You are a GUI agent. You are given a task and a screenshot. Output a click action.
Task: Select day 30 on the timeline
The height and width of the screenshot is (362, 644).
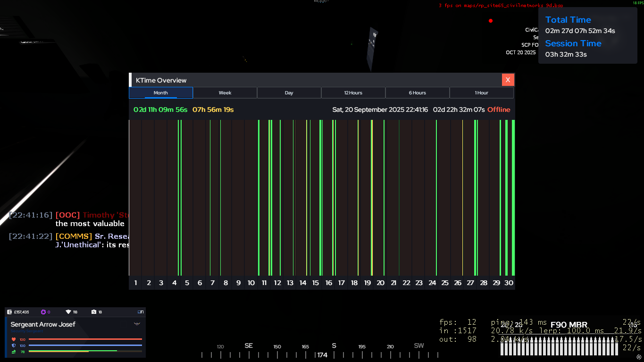coord(509,283)
